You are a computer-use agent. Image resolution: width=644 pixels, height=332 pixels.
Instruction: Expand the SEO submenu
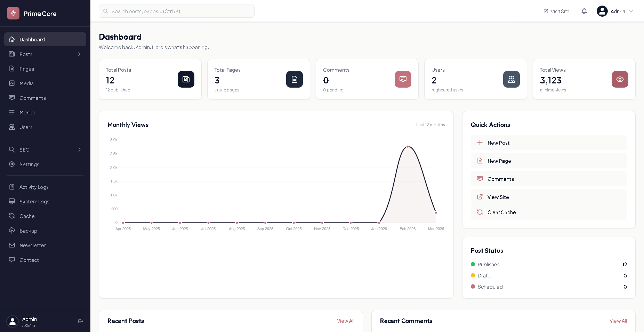tap(79, 149)
